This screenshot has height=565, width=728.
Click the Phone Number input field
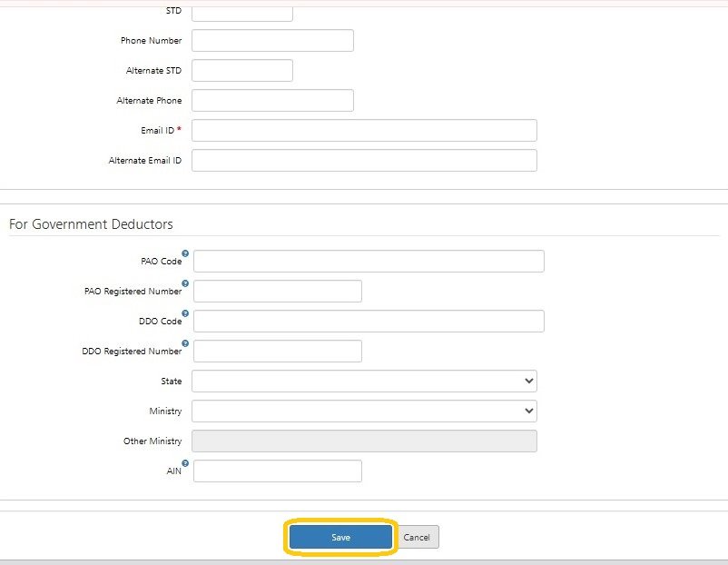tap(272, 40)
